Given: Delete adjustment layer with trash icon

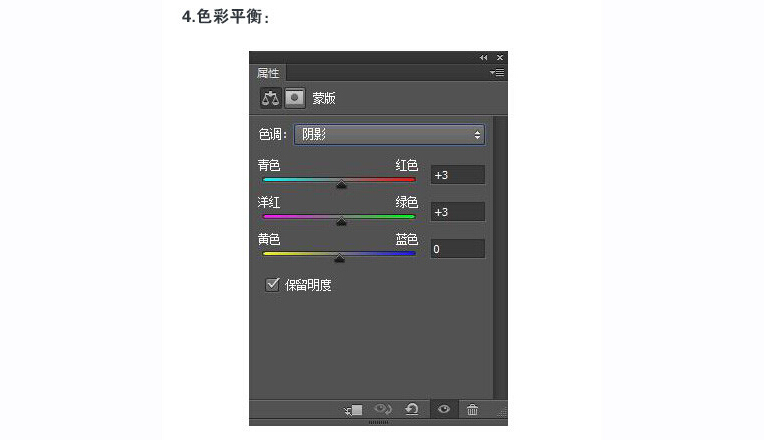Looking at the screenshot, I should point(472,410).
